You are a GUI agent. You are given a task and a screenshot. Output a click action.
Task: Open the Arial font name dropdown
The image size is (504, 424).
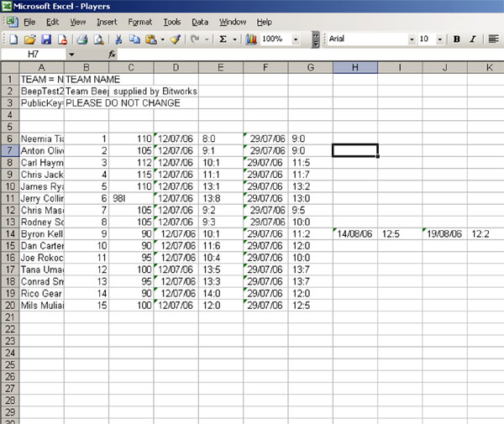(x=412, y=39)
